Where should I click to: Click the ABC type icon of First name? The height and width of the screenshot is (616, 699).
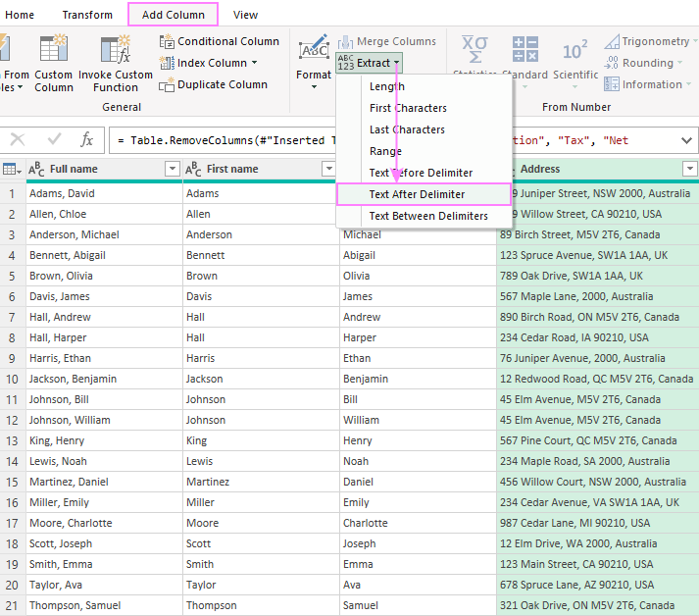point(193,170)
